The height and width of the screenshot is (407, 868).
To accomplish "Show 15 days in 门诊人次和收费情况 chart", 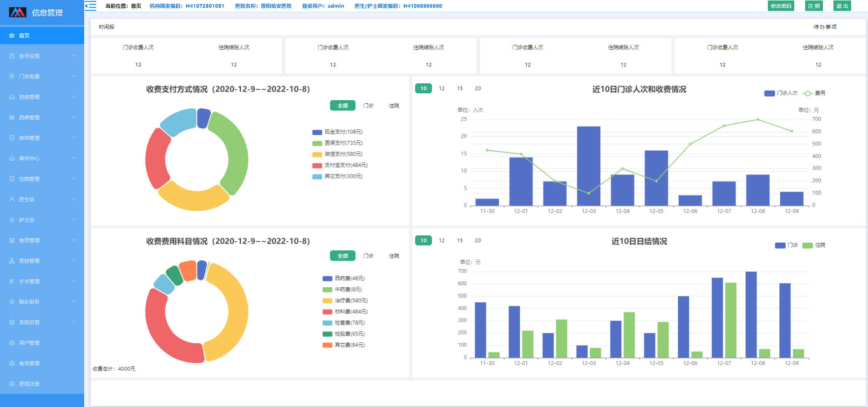I will (x=460, y=88).
